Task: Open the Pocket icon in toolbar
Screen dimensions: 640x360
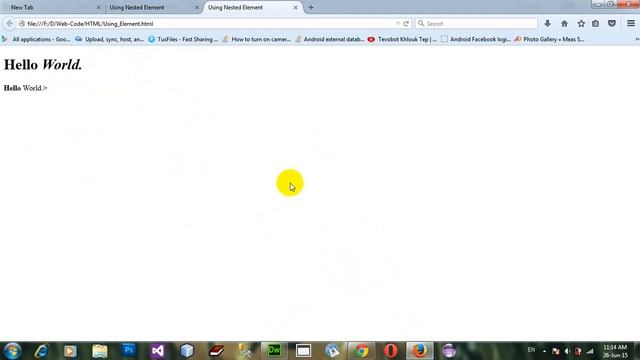Action: (612, 24)
